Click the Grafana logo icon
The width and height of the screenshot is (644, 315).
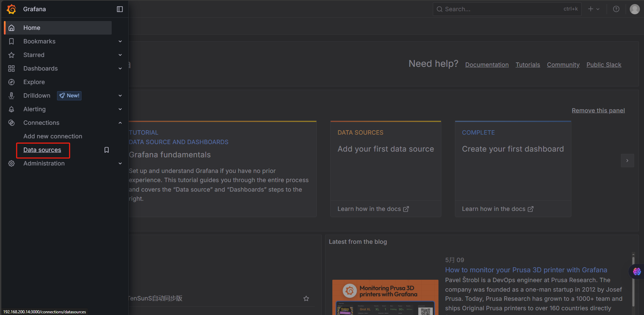click(x=11, y=9)
